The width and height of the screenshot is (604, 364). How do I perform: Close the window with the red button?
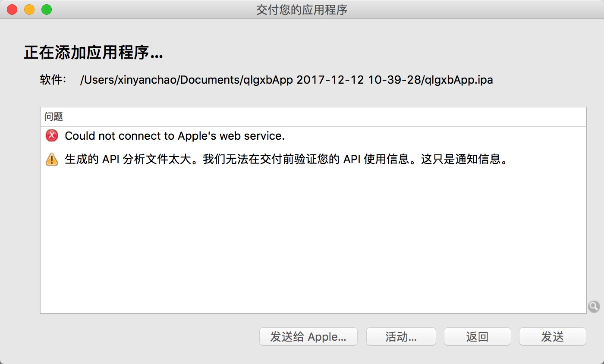point(12,9)
